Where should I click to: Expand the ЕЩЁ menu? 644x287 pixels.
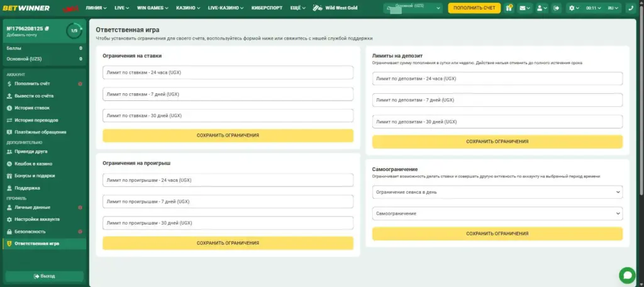tap(297, 8)
